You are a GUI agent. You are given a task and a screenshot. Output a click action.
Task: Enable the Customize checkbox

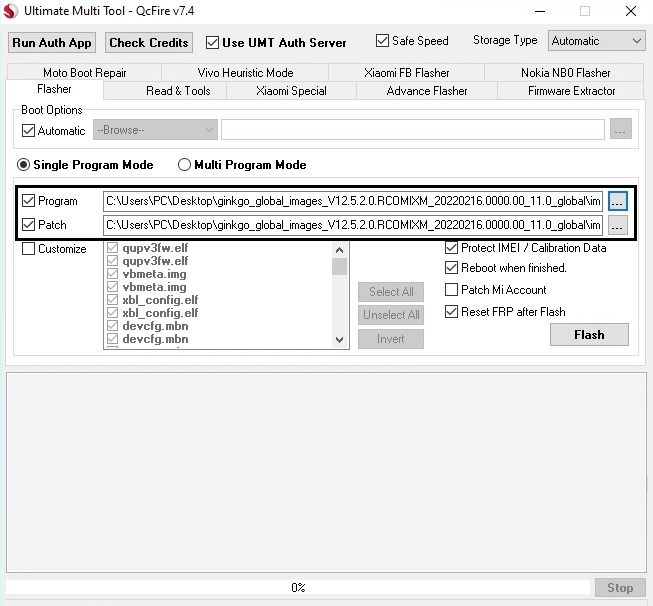[28, 249]
